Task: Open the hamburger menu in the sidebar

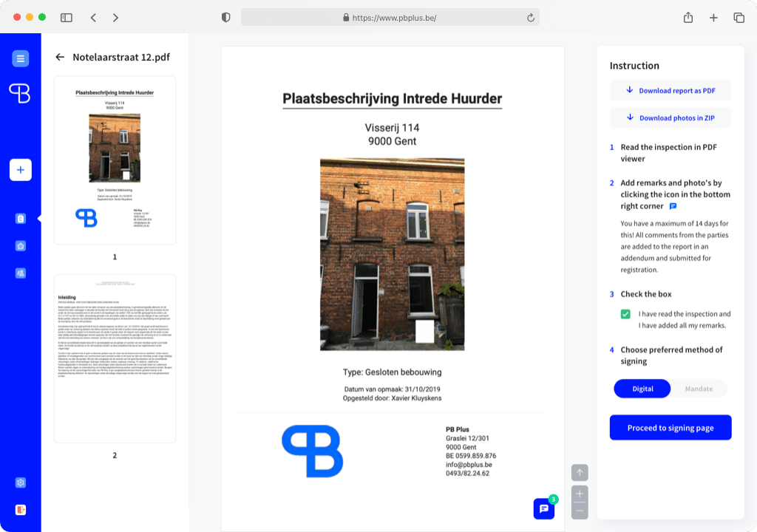Action: point(20,58)
